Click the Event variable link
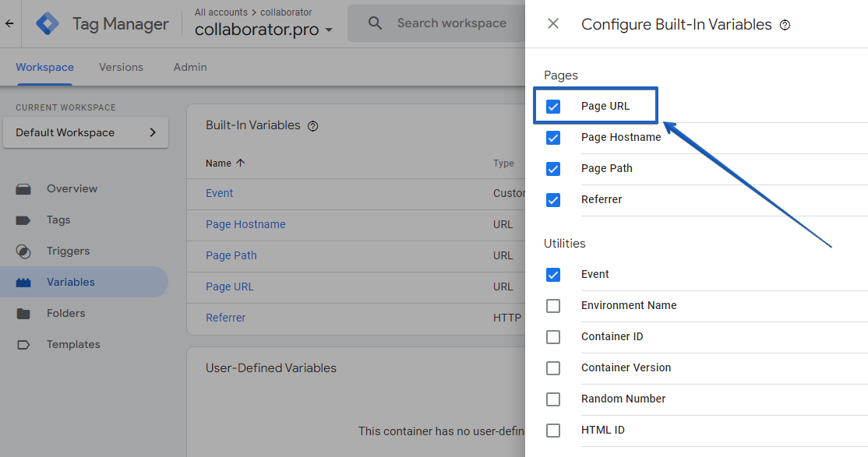The width and height of the screenshot is (868, 457). [219, 193]
